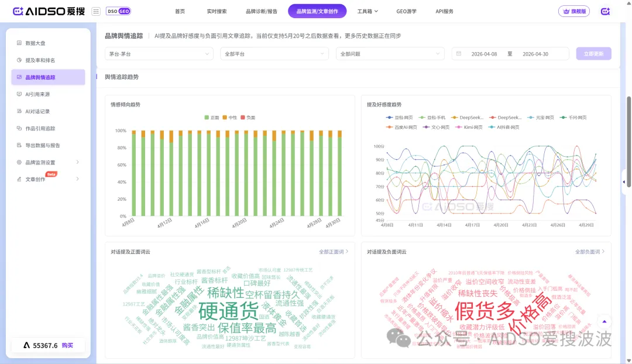This screenshot has width=632, height=364.
Task: Click the 导出数据与报告 sidebar icon
Action: 19,145
